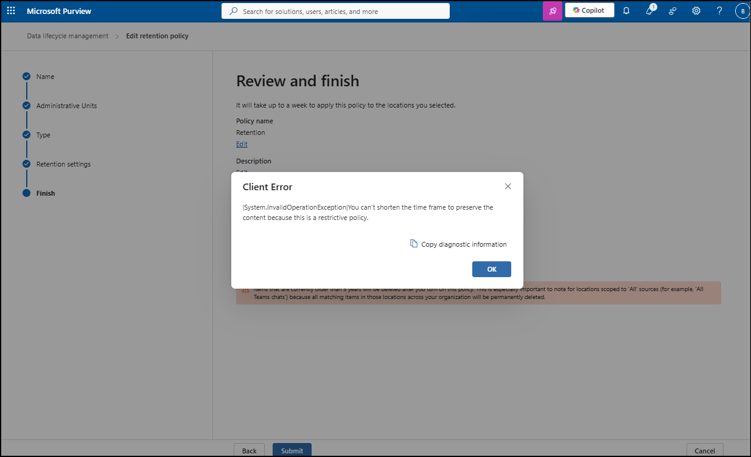The width and height of the screenshot is (751, 457).
Task: Close the Client Error dialog with X
Action: (508, 186)
